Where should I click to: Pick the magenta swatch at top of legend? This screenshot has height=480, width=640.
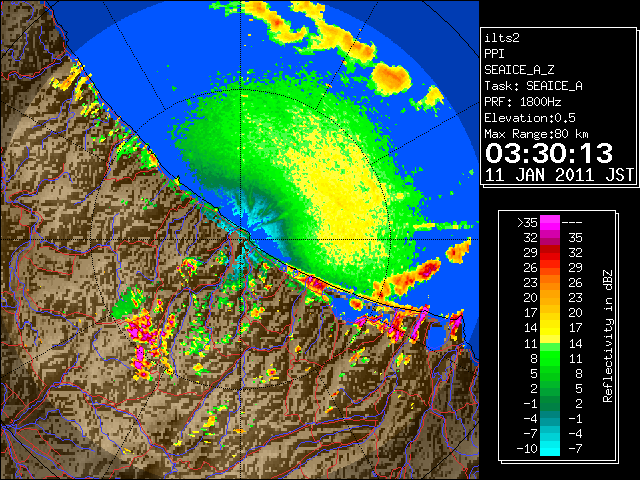coord(550,223)
